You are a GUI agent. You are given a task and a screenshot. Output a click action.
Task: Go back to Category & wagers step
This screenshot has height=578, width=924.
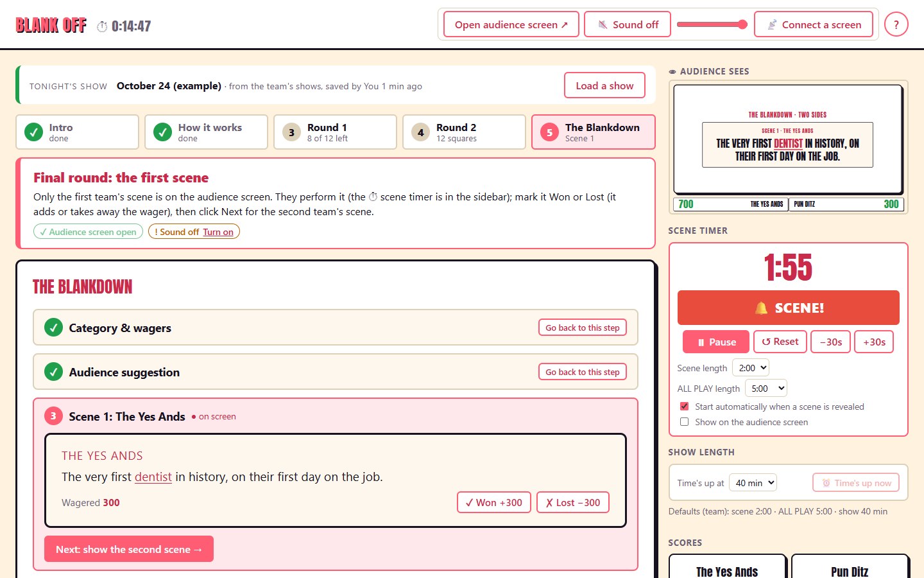click(583, 328)
